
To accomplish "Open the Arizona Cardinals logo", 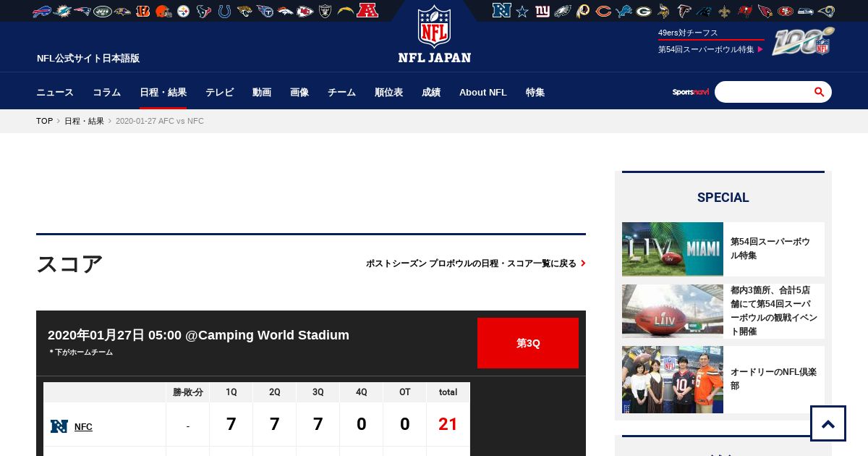I will [x=765, y=11].
